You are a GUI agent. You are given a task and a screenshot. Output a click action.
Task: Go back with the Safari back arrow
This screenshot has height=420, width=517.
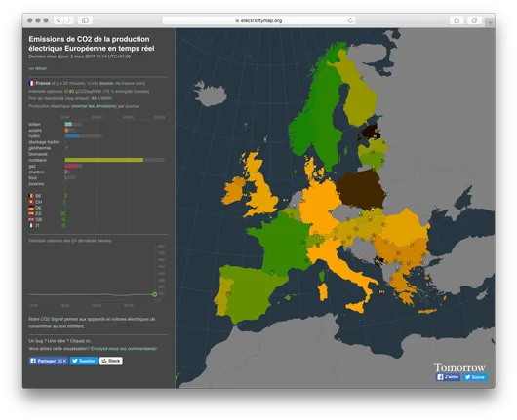pos(59,20)
